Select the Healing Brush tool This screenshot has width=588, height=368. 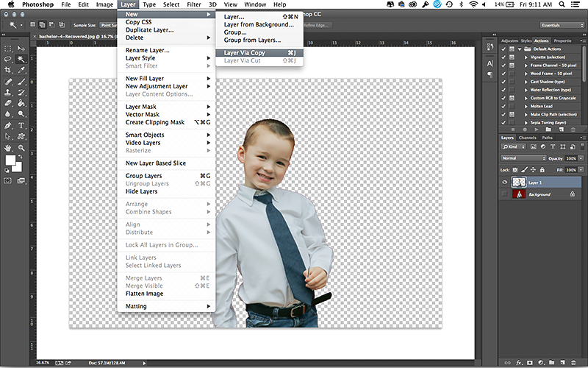tap(7, 82)
